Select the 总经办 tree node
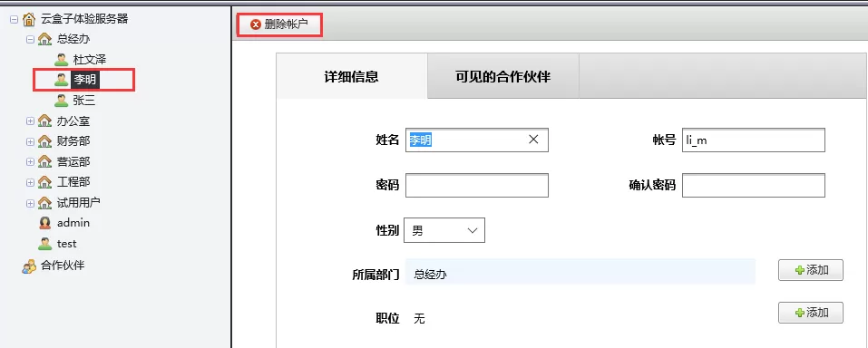This screenshot has width=868, height=348. click(73, 39)
